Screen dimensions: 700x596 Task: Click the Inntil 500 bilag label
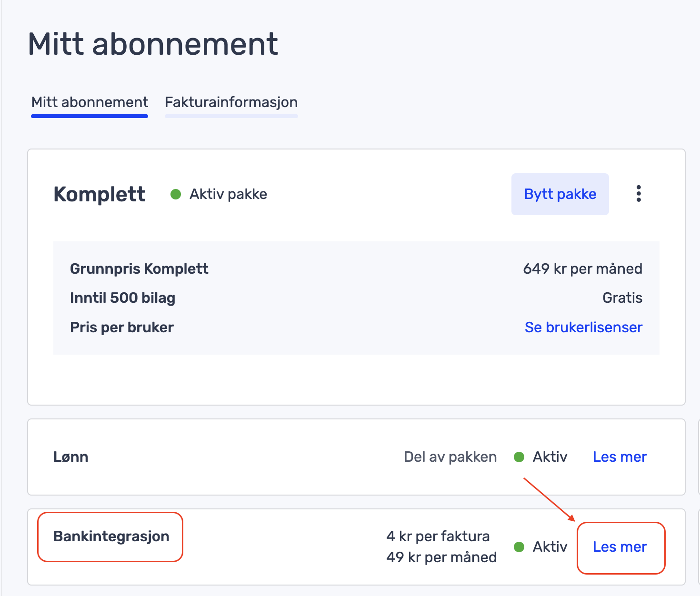point(122,298)
